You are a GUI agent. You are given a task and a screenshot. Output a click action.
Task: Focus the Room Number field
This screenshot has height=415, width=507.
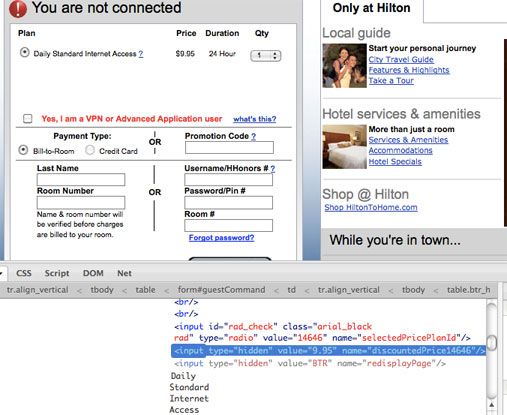coord(81,202)
